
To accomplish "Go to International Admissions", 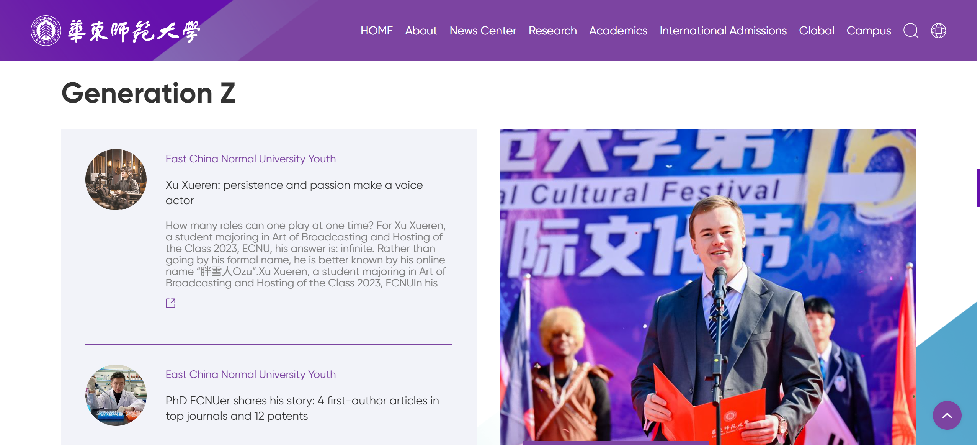I will (x=723, y=31).
